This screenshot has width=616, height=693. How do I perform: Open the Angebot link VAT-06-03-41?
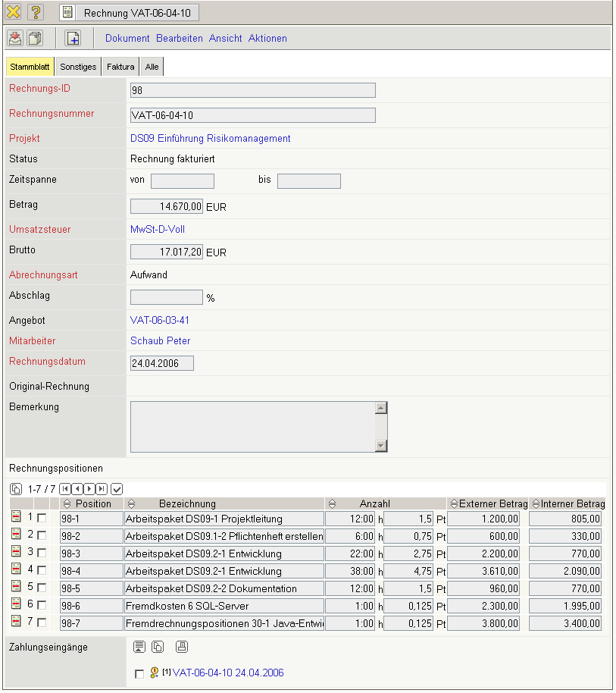(x=160, y=321)
